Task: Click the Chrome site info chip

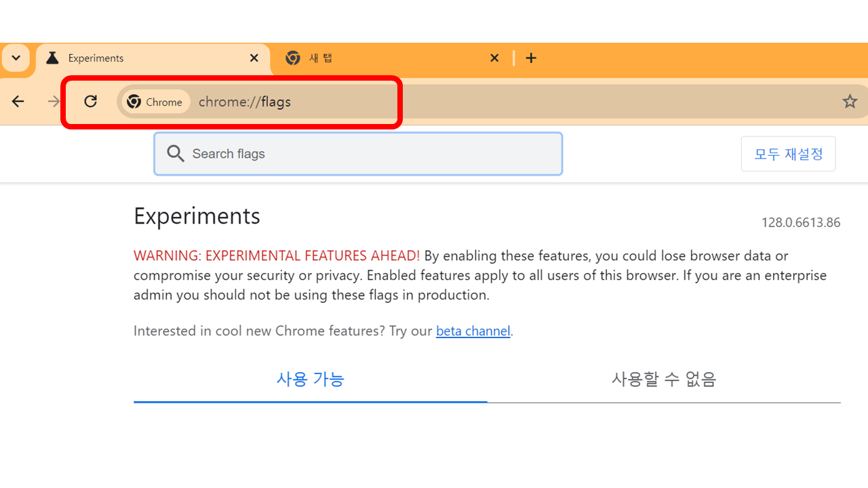Action: tap(155, 102)
